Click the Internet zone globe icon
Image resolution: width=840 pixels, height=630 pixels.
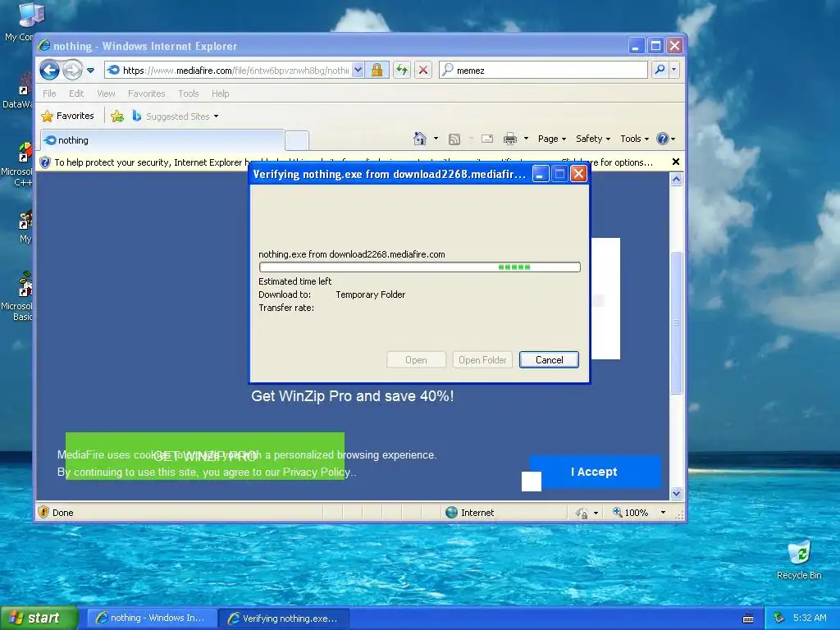[x=452, y=513]
